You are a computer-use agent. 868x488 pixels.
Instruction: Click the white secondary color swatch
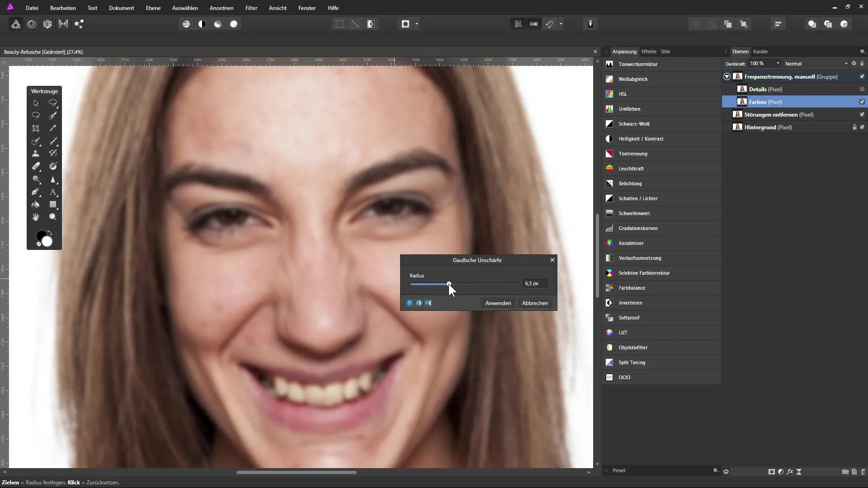[x=47, y=242]
